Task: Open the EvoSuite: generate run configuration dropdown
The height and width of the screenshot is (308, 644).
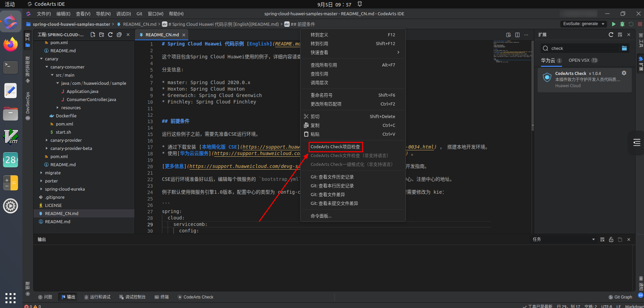Action: click(x=583, y=24)
